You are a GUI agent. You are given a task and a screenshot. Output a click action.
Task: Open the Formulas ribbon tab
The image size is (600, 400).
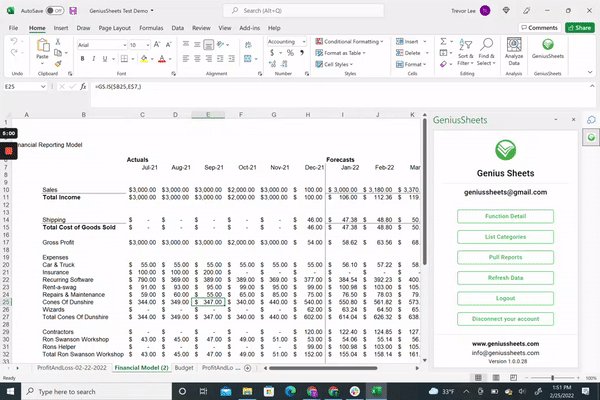pos(151,28)
